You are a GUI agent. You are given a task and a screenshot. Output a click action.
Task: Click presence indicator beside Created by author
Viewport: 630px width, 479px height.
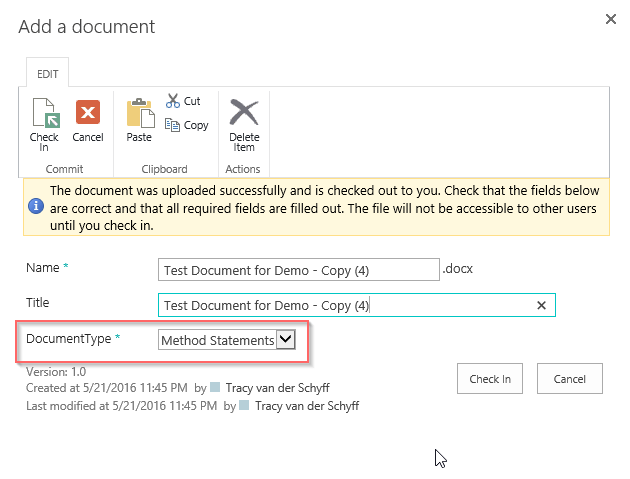(215, 387)
